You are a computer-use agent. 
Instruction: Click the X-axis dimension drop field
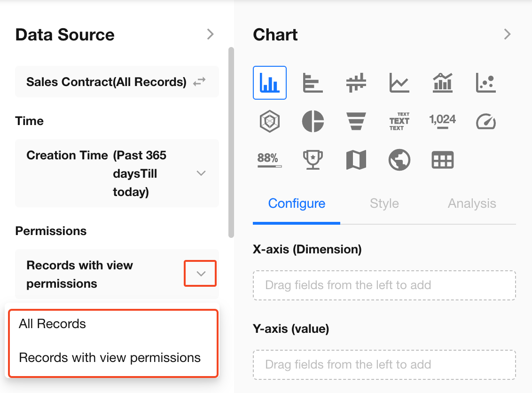384,285
